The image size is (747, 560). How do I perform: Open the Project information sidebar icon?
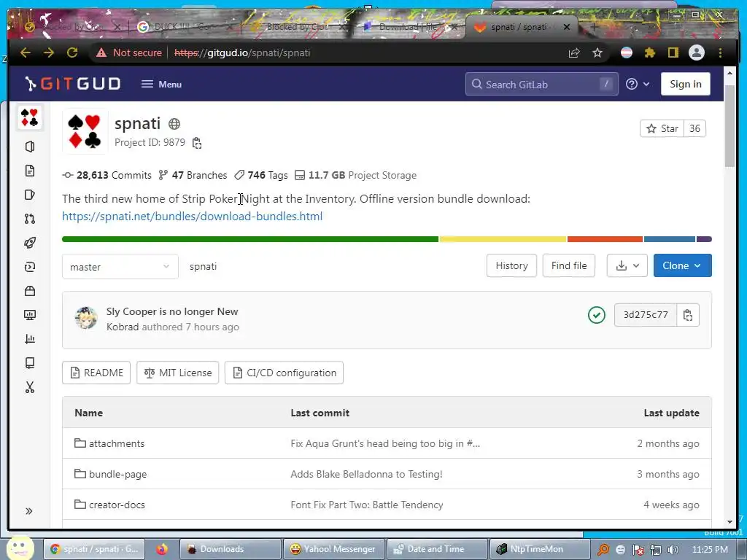coord(29,147)
